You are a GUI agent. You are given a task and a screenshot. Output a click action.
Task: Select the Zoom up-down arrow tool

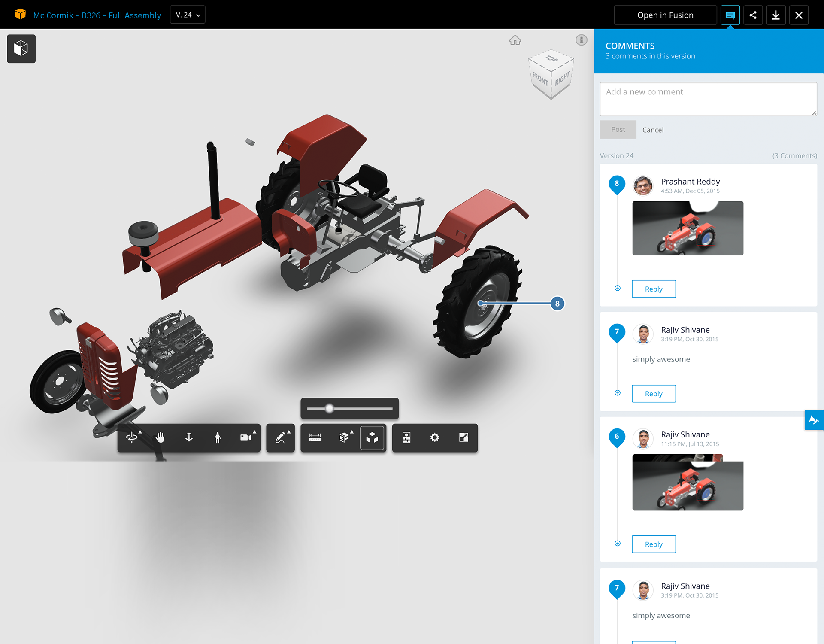click(x=189, y=437)
